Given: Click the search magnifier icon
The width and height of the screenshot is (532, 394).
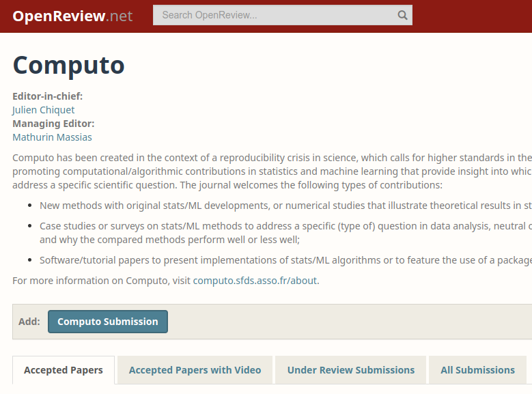Looking at the screenshot, I should tap(402, 15).
